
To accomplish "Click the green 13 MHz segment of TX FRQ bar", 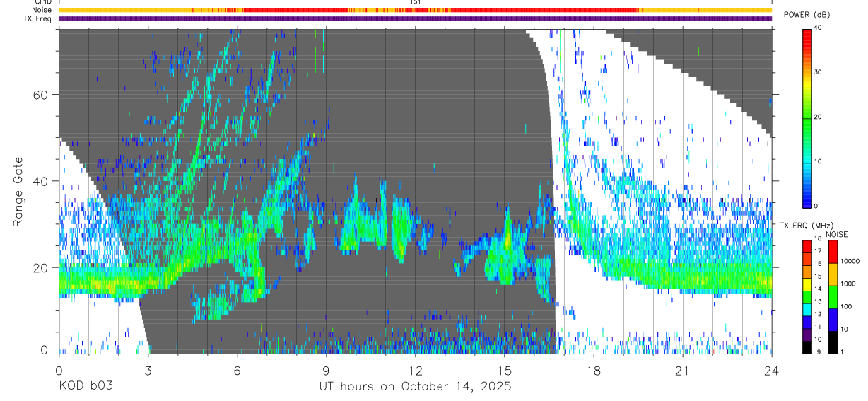I will coord(807,297).
